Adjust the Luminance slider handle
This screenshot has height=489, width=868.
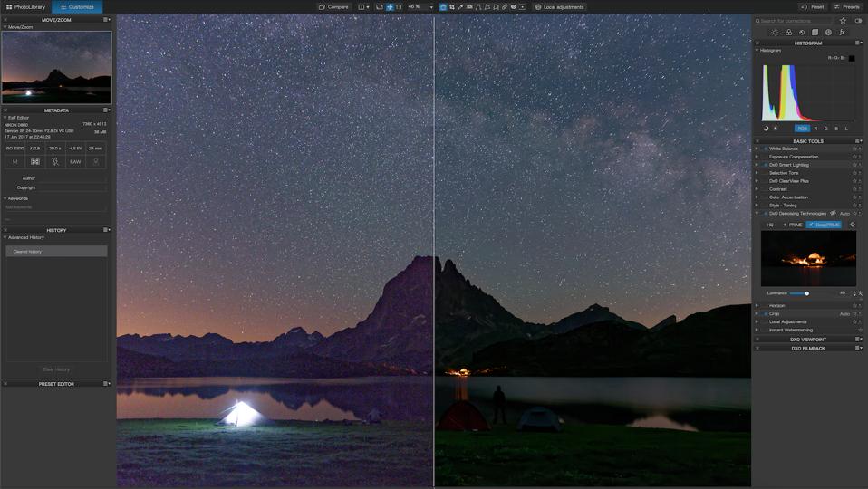point(806,293)
